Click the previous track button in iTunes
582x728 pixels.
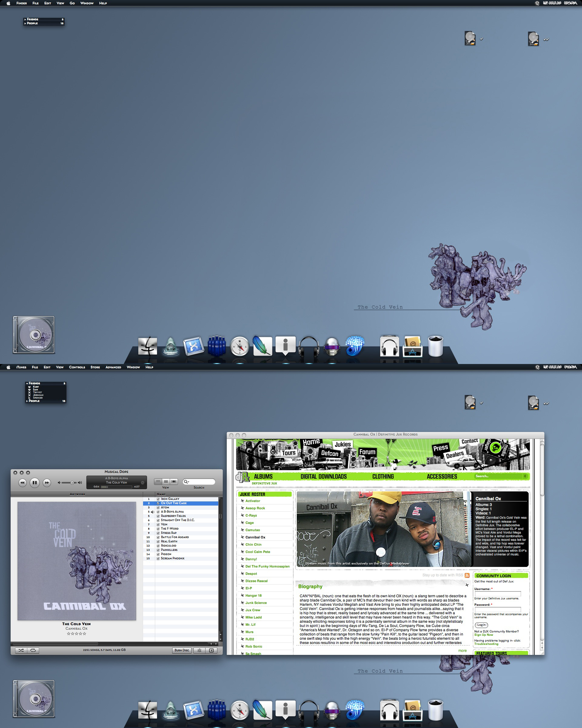[22, 483]
